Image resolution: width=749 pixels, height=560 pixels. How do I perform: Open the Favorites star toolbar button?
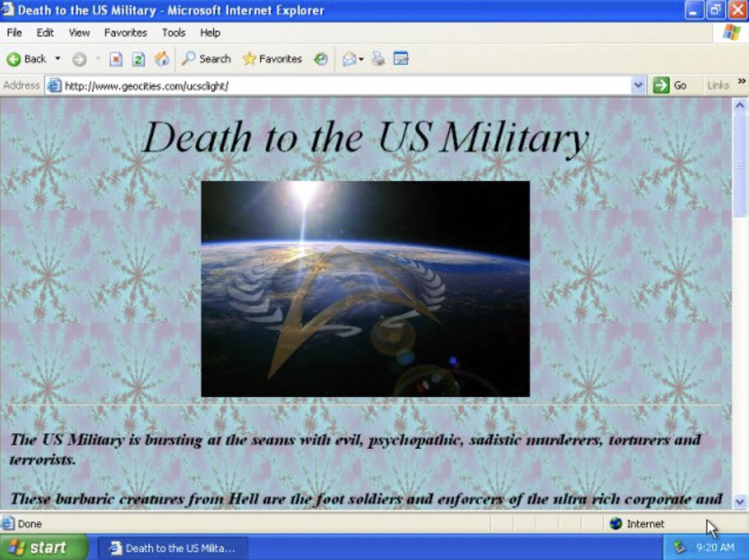click(272, 59)
